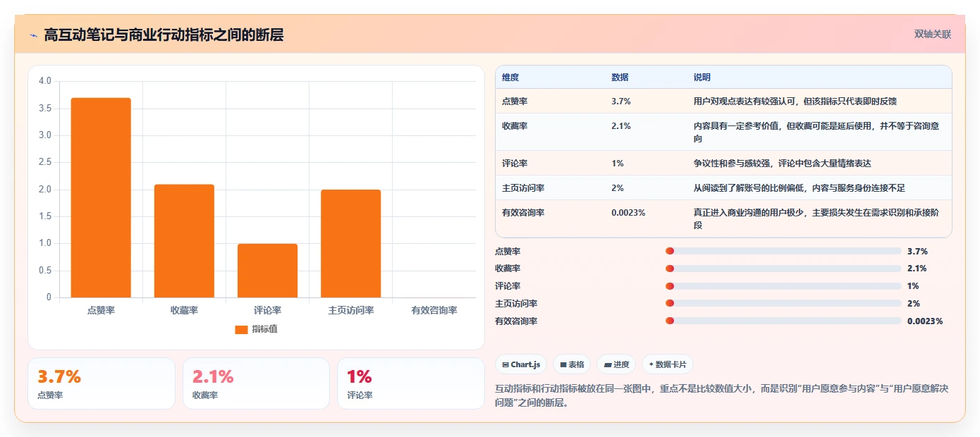Select the Chart.js tag chip

521,364
